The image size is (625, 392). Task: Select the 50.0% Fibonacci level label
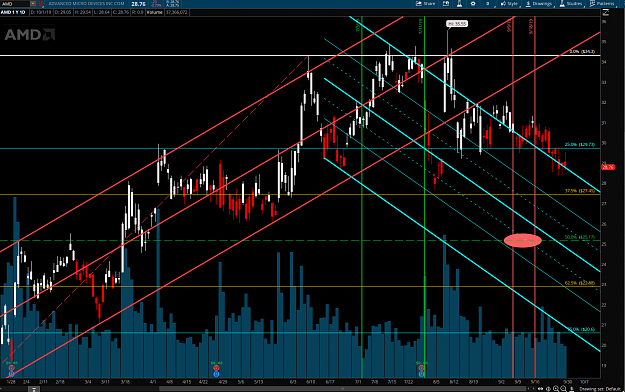tap(580, 237)
